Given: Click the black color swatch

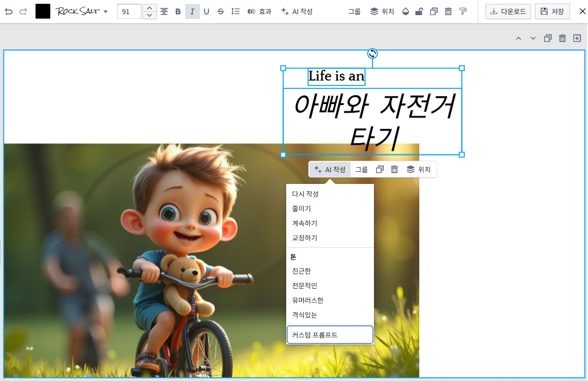Looking at the screenshot, I should pyautogui.click(x=43, y=11).
